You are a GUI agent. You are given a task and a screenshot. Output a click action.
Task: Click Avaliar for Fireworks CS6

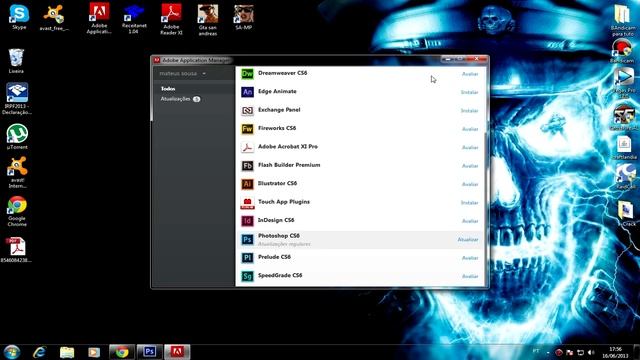pos(470,129)
